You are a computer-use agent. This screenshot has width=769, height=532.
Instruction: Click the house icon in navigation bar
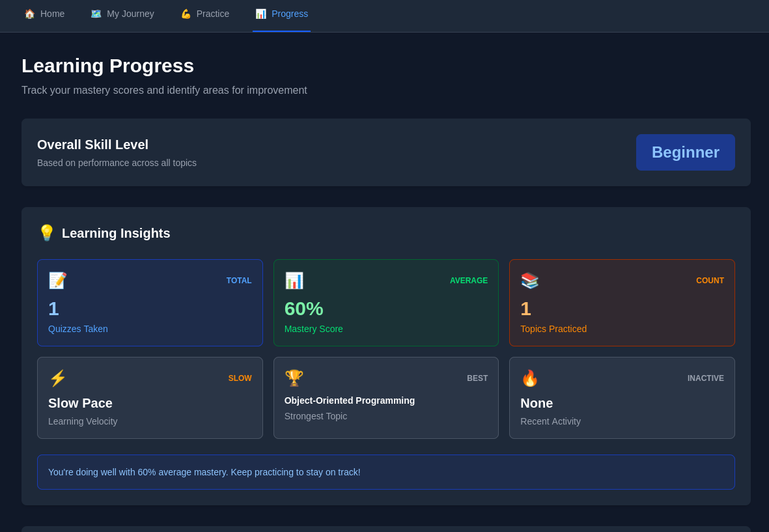pos(29,14)
